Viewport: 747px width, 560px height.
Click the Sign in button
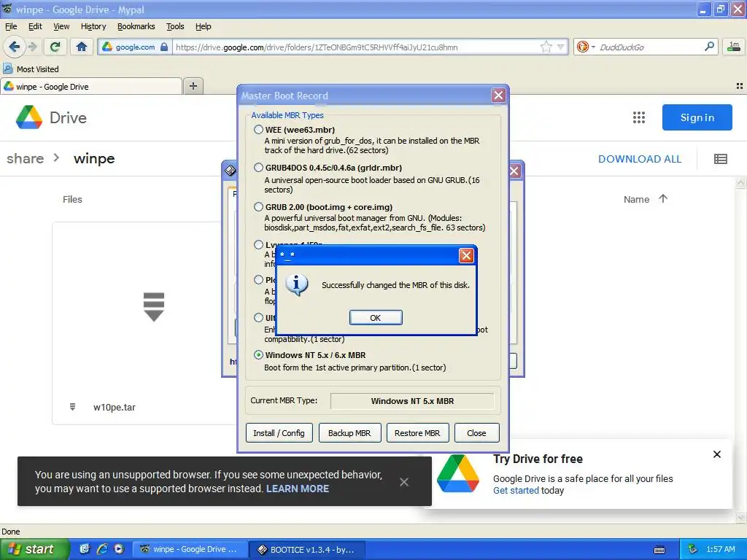[x=697, y=117]
